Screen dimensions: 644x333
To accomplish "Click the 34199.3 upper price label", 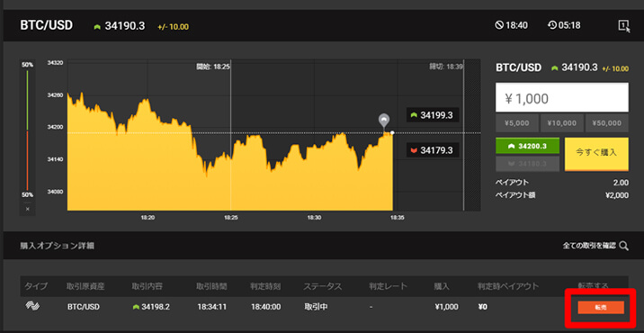I will click(433, 115).
